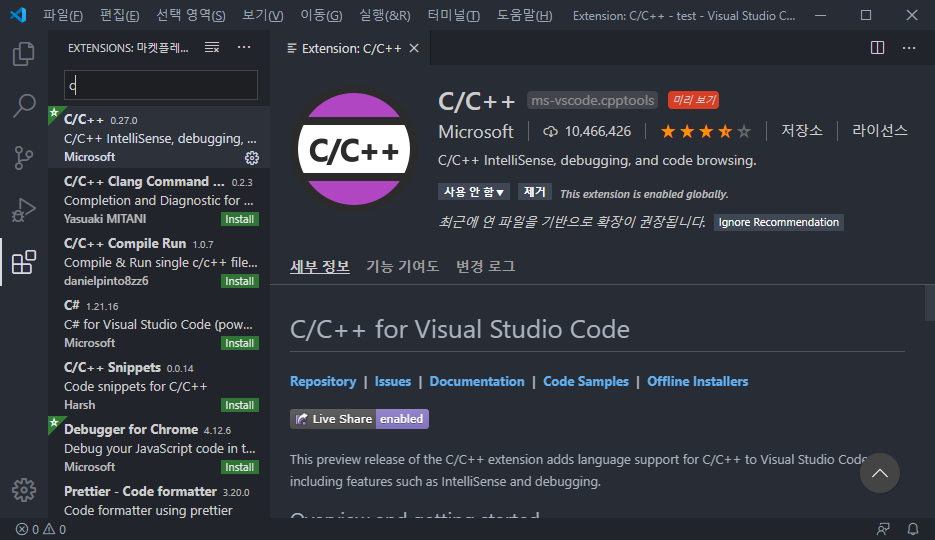Select C/C++ 0.27.0 in extensions list

pyautogui.click(x=159, y=137)
